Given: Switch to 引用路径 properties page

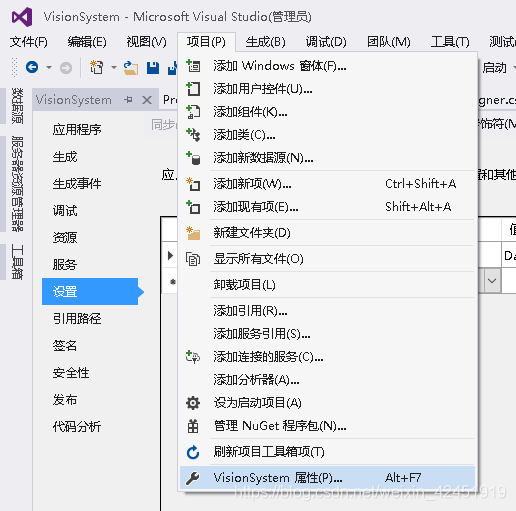Looking at the screenshot, I should pos(77,319).
